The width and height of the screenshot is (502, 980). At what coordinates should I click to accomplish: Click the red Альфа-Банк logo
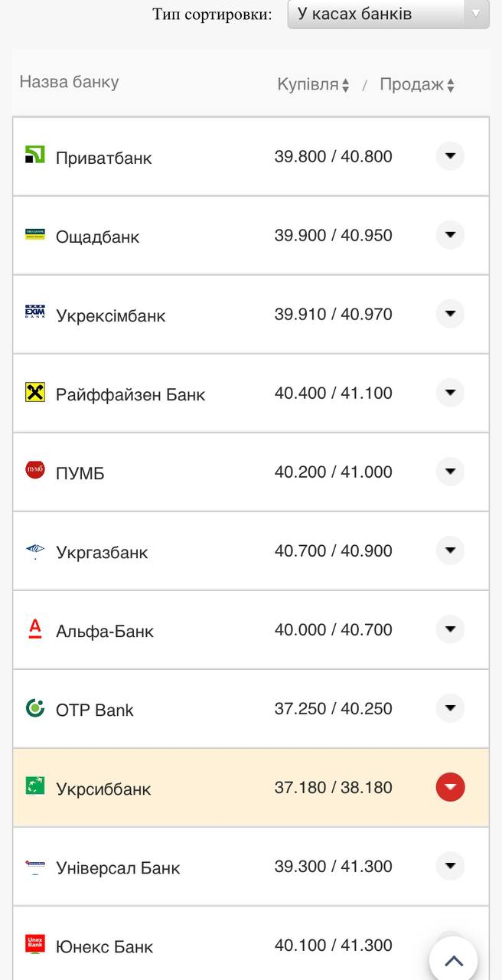35,629
